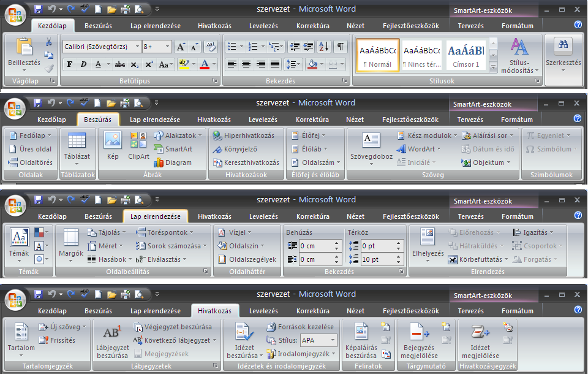The image size is (588, 374).
Task: Click the Kép picture icon
Action: (113, 140)
